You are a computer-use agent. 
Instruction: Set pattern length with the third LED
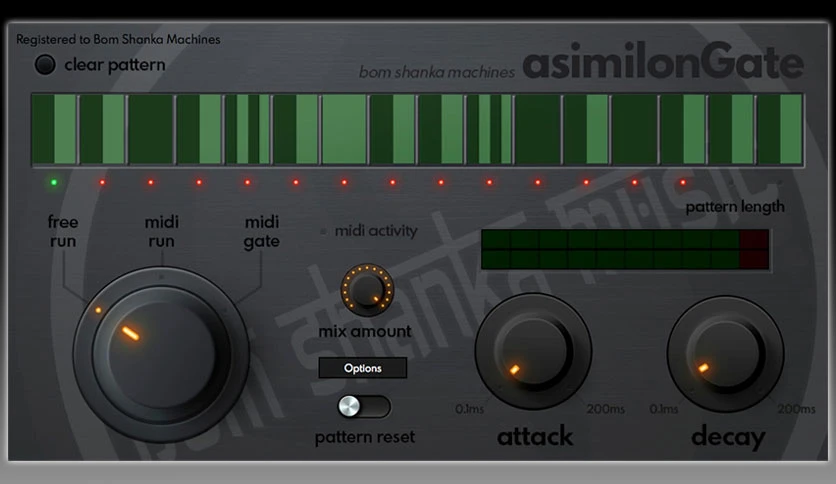[151, 182]
